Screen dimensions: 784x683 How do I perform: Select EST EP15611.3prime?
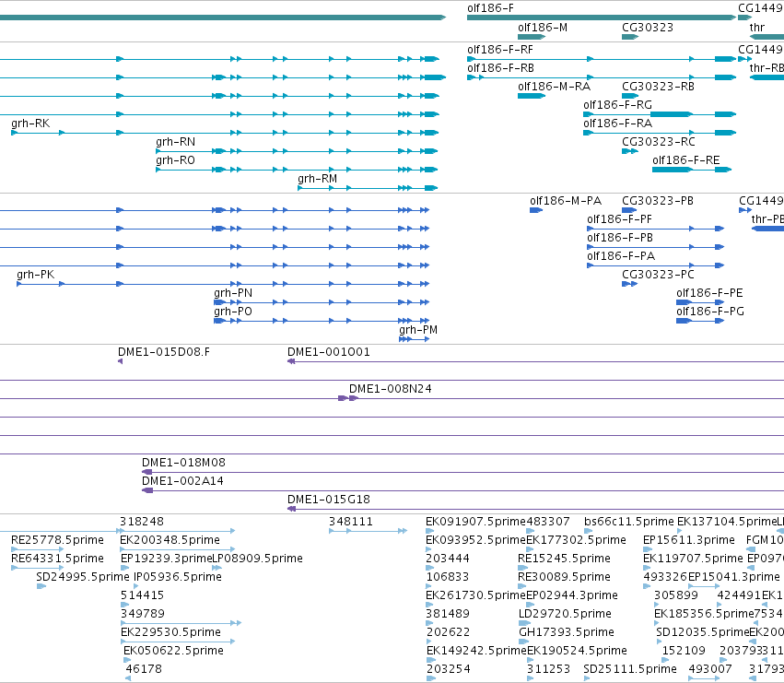pyautogui.click(x=689, y=540)
